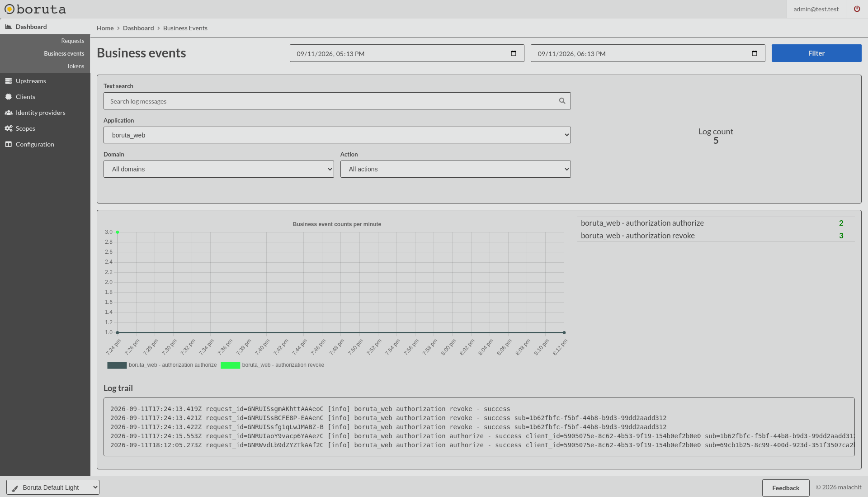Open the All domains dropdown
This screenshot has width=868, height=497.
coord(218,169)
